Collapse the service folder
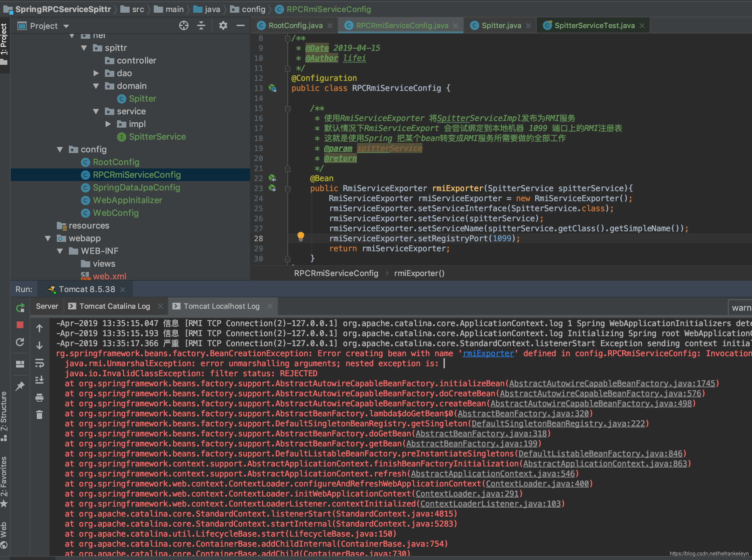This screenshot has width=752, height=560. (96, 112)
